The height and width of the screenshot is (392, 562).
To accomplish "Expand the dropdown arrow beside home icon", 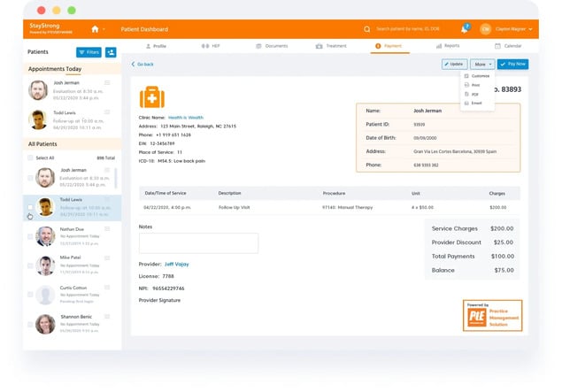I will [x=104, y=29].
